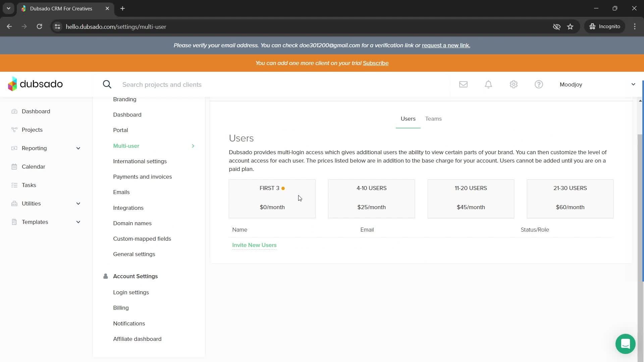This screenshot has width=644, height=362.
Task: Go to Dashboard in main sidebar
Action: pyautogui.click(x=36, y=111)
